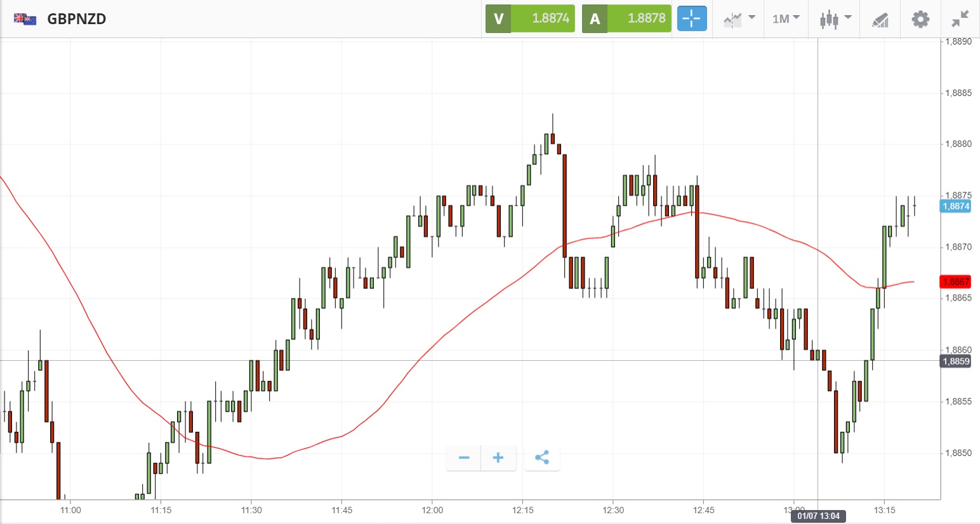Click the GBPNZD symbol name
This screenshot has height=524, width=980.
click(77, 19)
